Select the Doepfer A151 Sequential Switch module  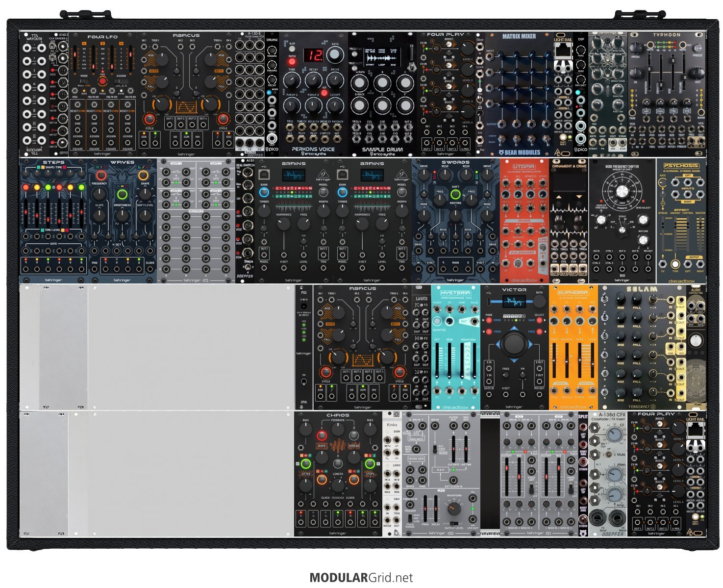coord(245,220)
